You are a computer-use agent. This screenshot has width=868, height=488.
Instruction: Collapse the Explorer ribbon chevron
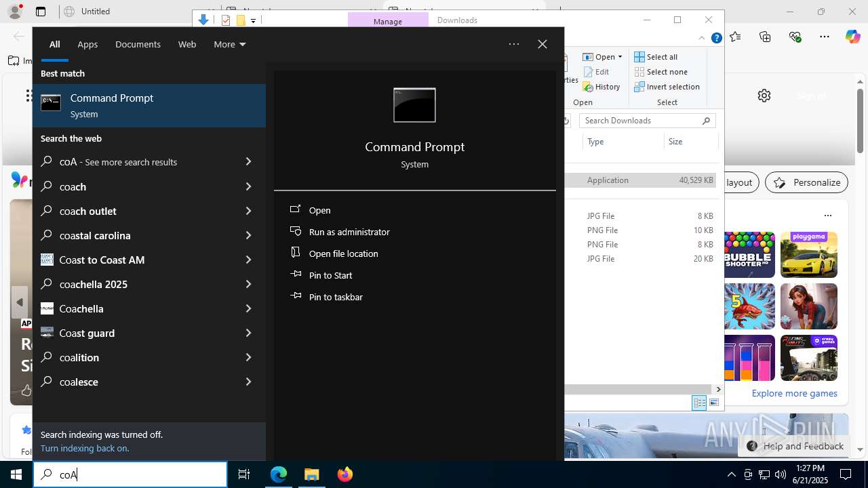[x=702, y=39]
